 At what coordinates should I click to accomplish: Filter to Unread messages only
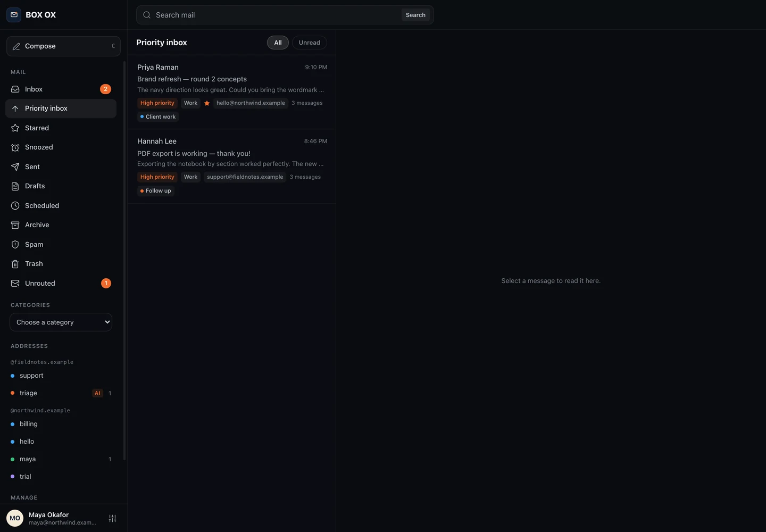click(310, 43)
